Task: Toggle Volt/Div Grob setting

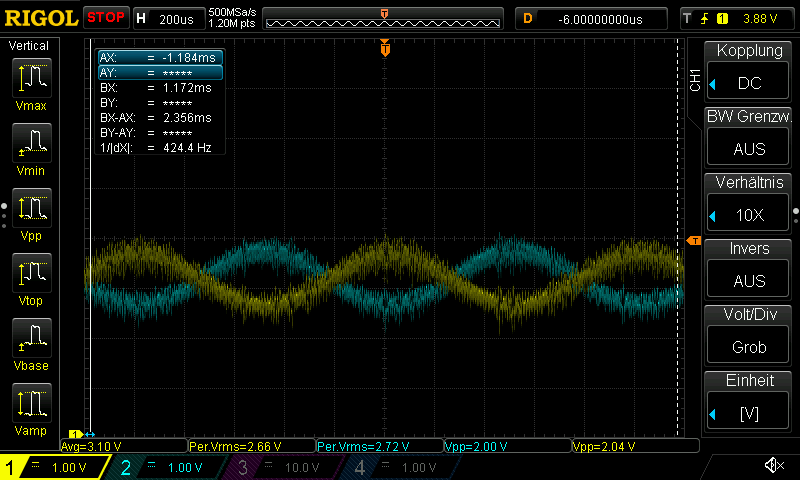Action: point(749,335)
